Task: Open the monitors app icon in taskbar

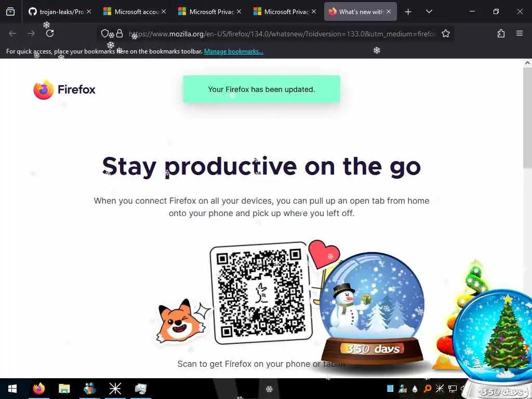Action: (140, 389)
